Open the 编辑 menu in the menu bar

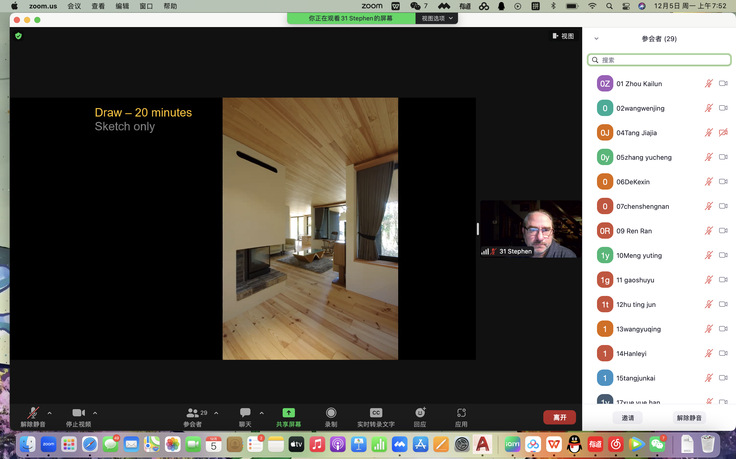pyautogui.click(x=122, y=6)
